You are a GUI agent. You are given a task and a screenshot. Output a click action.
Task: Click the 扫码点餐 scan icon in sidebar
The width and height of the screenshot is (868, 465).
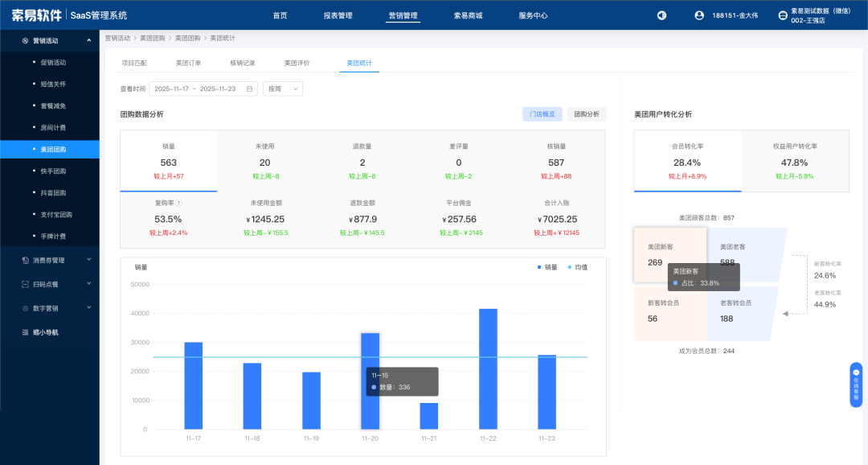26,284
